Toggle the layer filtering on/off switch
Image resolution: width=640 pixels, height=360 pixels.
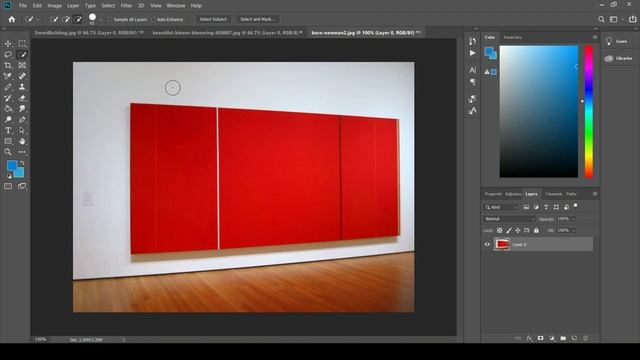(576, 206)
